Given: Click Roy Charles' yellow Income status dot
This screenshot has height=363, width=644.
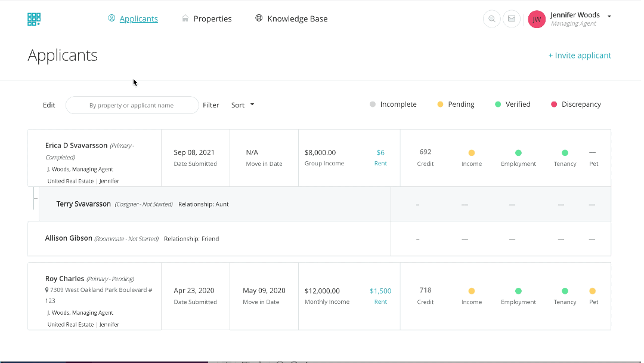Looking at the screenshot, I should [x=472, y=291].
